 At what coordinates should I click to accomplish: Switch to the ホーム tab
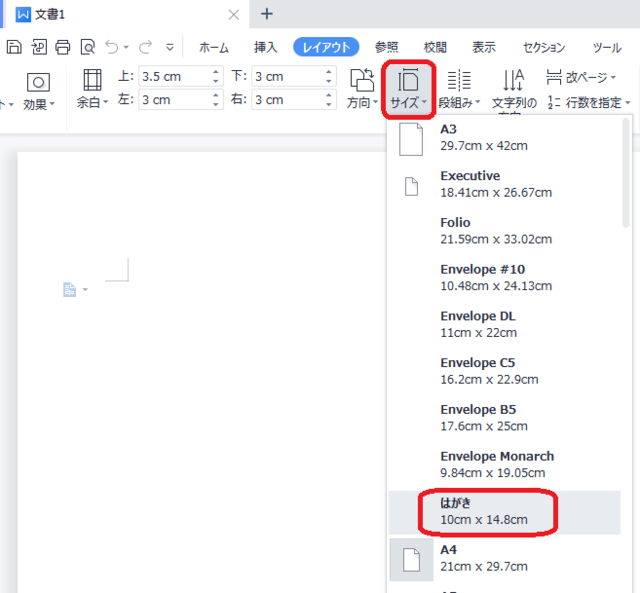point(214,47)
